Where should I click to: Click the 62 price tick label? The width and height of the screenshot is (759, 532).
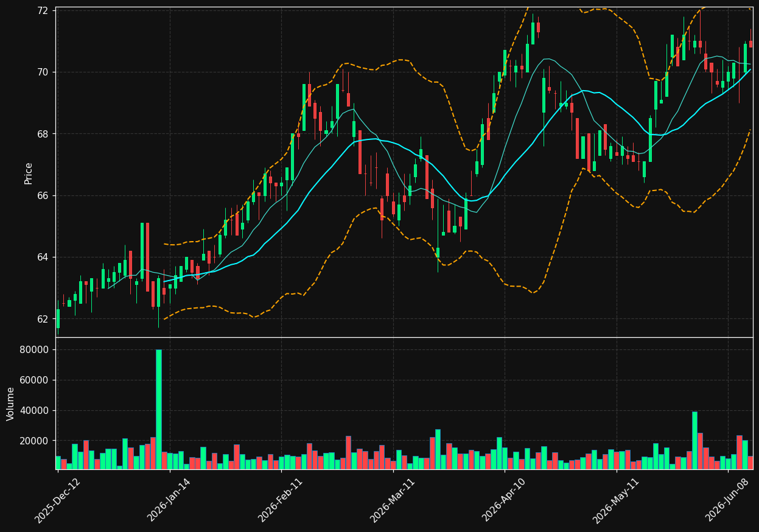43,319
